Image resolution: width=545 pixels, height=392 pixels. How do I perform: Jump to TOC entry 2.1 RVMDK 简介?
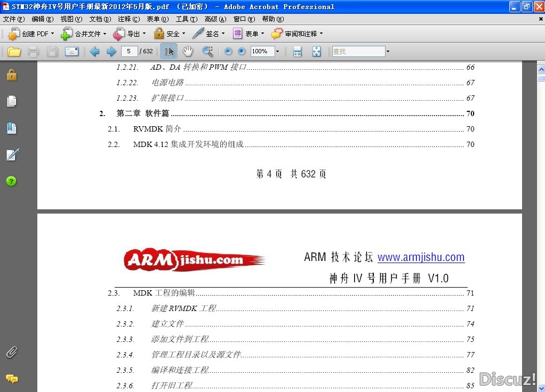tap(291, 129)
